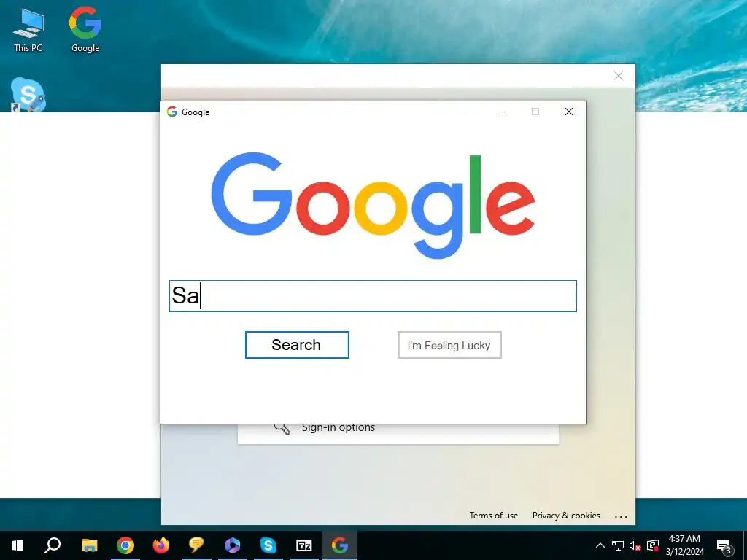Launch Firefox from the taskbar
This screenshot has height=560, width=747.
tap(161, 545)
